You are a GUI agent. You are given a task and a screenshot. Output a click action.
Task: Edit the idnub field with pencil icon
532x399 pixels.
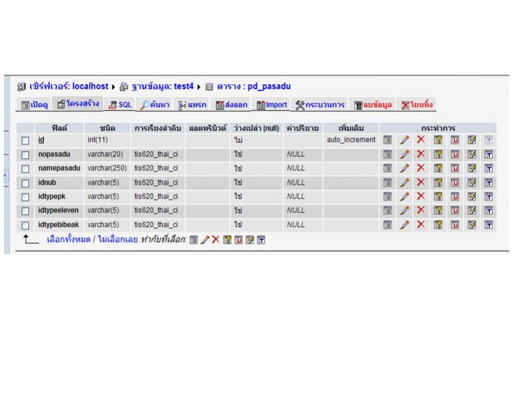(x=404, y=182)
